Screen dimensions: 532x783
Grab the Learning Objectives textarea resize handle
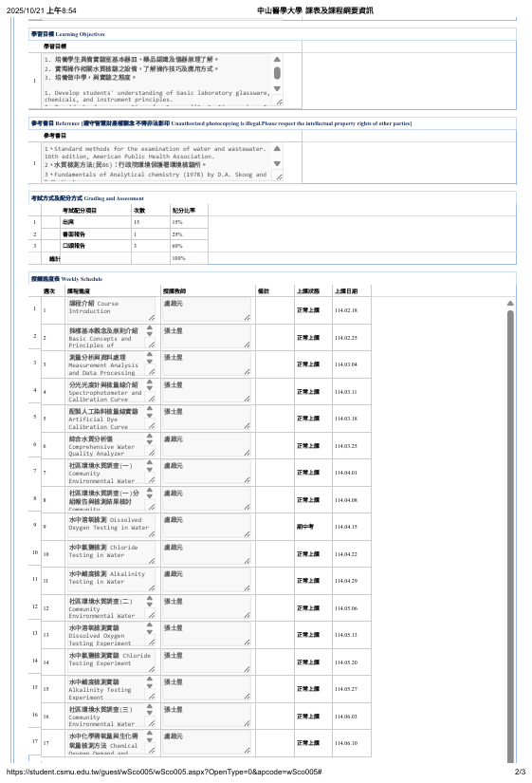[x=279, y=102]
